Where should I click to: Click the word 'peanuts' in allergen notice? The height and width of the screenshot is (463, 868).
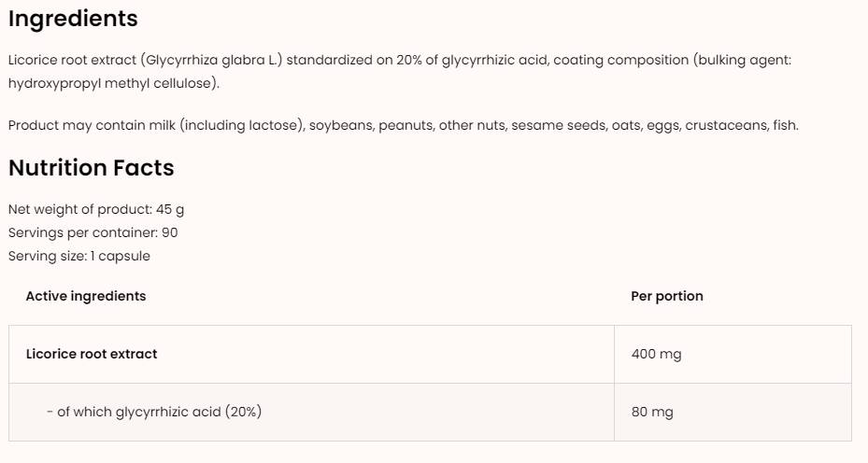click(x=405, y=125)
